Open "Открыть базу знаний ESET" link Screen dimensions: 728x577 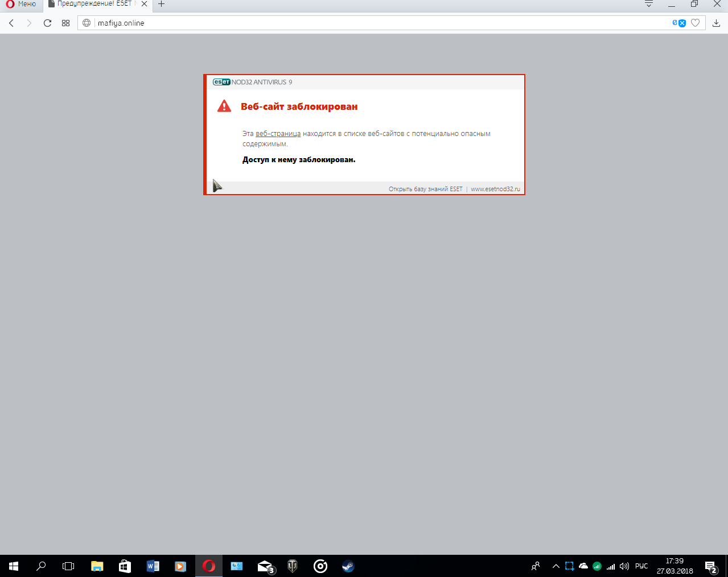(425, 189)
